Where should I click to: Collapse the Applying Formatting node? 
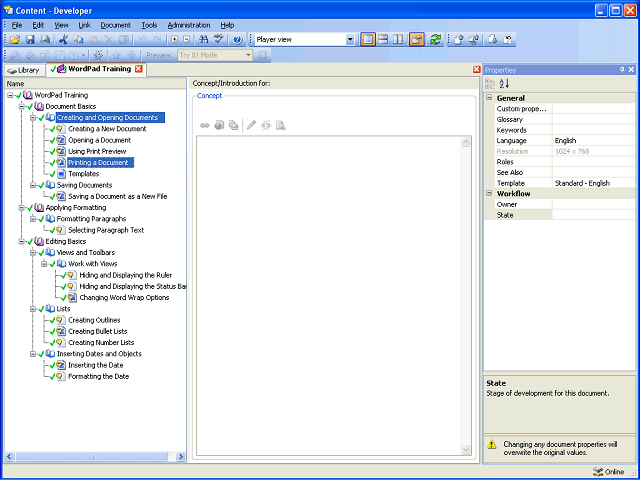(22, 208)
